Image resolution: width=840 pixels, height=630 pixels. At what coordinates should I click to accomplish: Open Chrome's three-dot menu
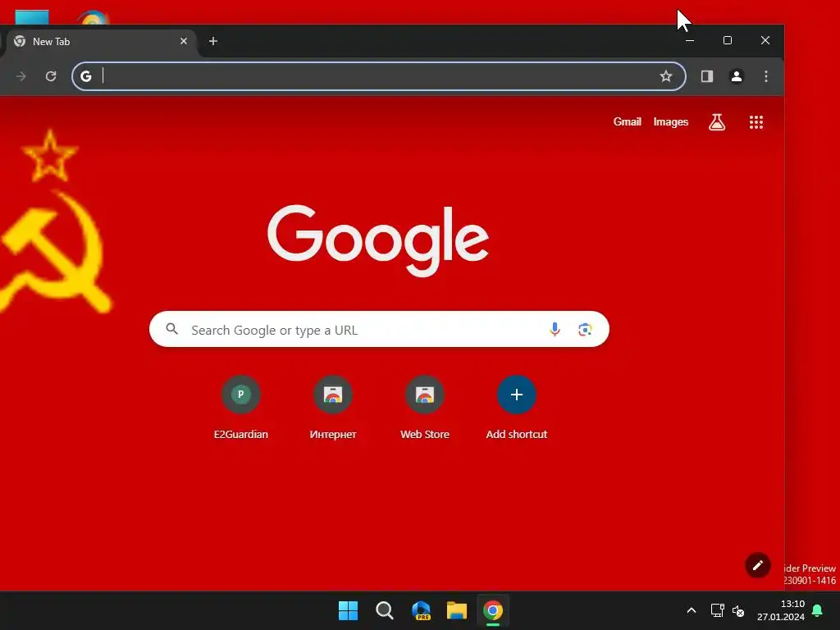766,76
